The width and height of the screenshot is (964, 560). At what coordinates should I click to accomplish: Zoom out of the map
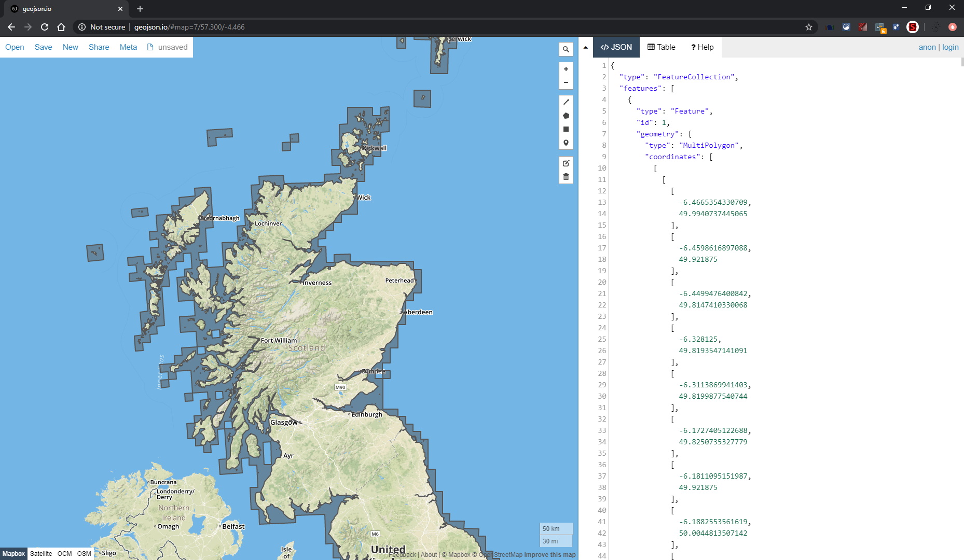[x=566, y=82]
